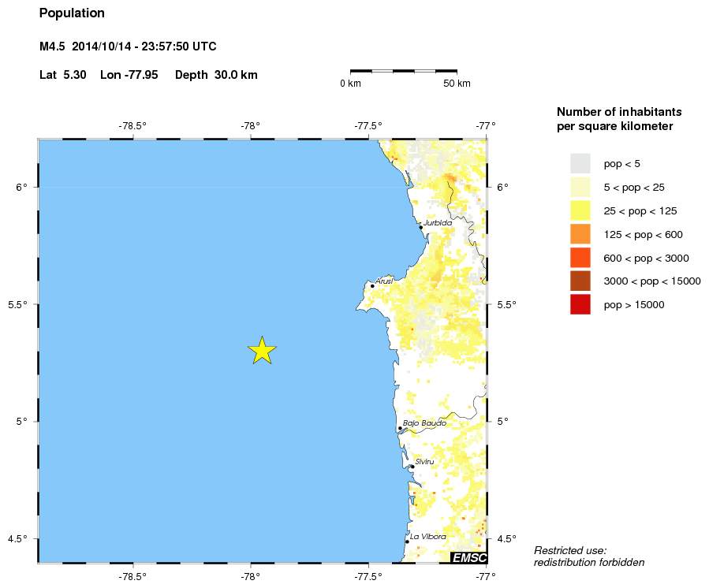Screen dimensions: 709x588
Task: Click the EMSC logo on map corner
Action: [x=468, y=558]
